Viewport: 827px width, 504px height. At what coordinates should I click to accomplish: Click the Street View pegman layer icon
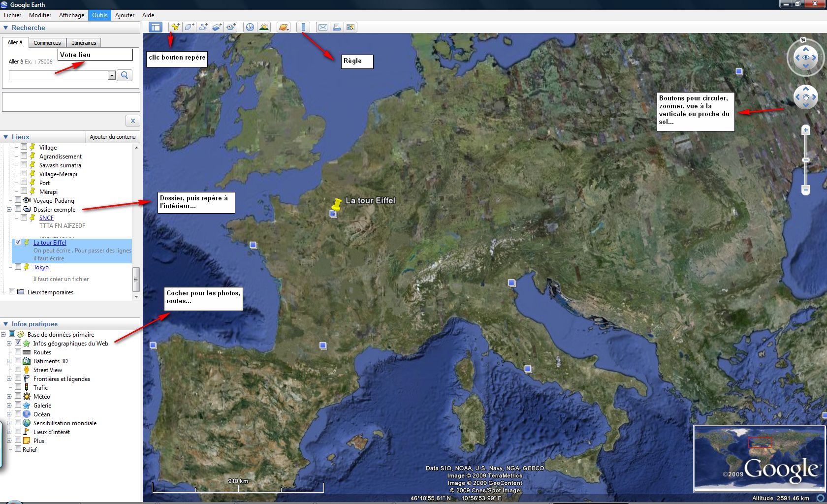[27, 370]
